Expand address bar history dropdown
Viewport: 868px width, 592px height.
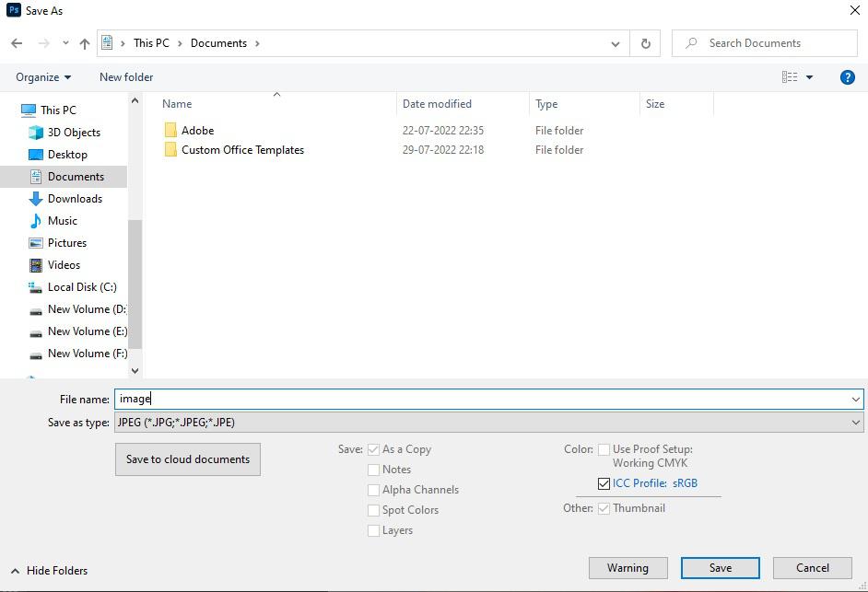615,43
